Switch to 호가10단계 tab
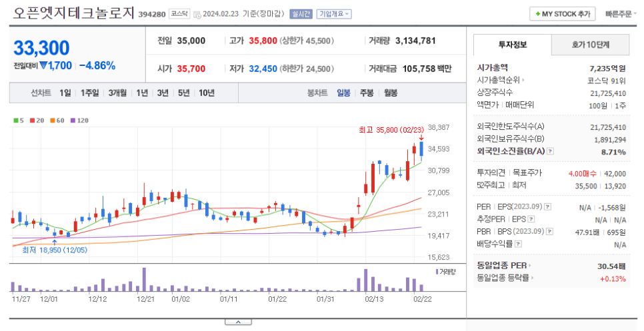The image size is (644, 331). coord(590,45)
